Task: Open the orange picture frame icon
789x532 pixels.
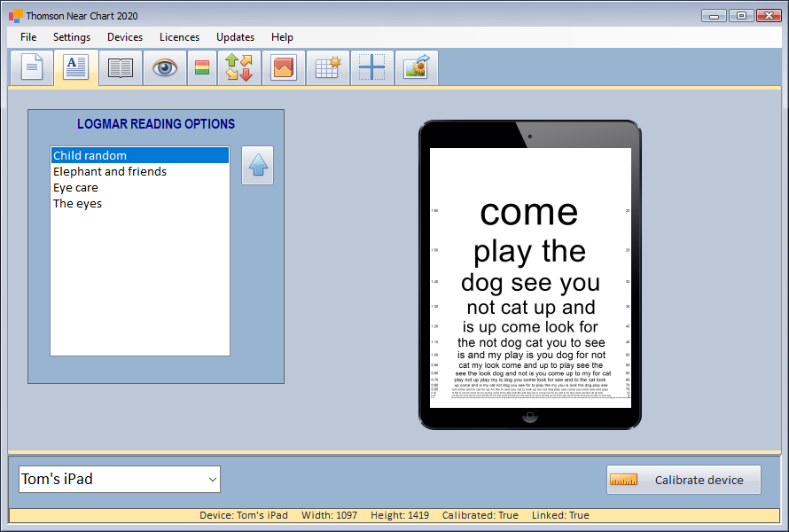Action: (x=284, y=68)
